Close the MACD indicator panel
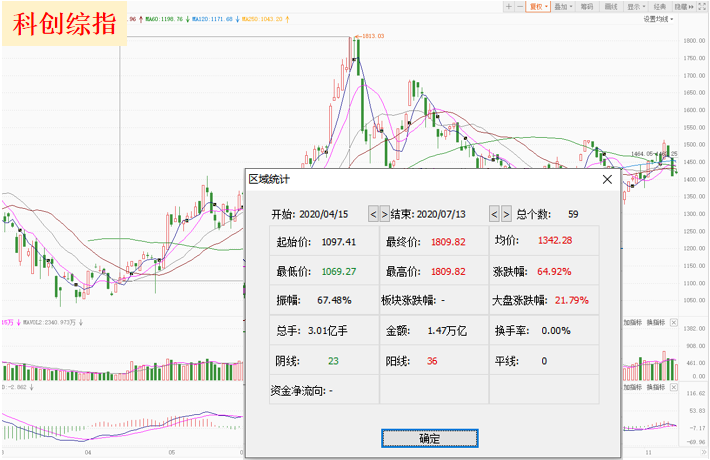 pos(674,387)
